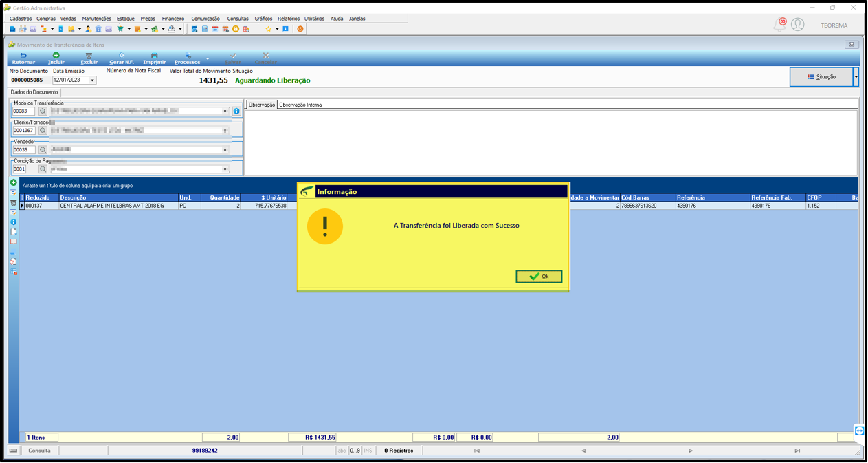Open the Utilitários menu

pyautogui.click(x=314, y=19)
